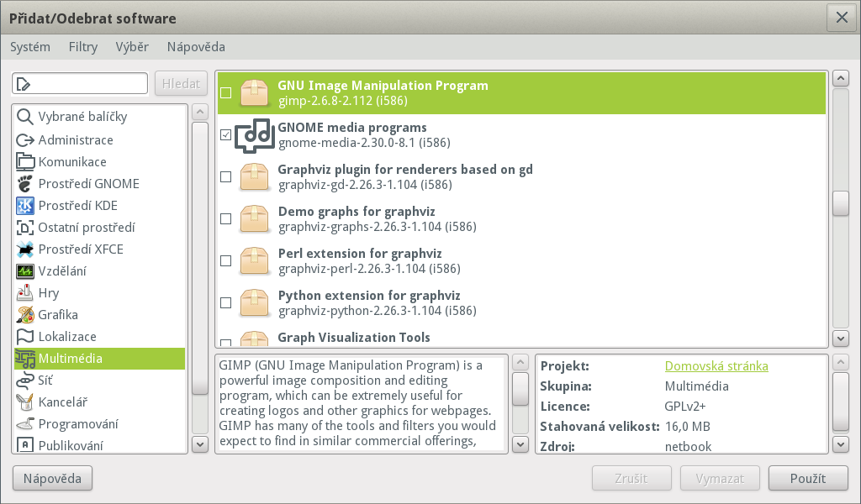
Task: Click the details pane scroll-up arrow
Action: 841,362
